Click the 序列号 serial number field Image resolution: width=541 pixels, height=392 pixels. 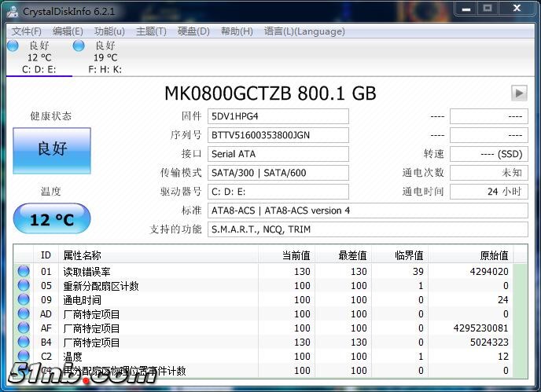[x=278, y=135]
